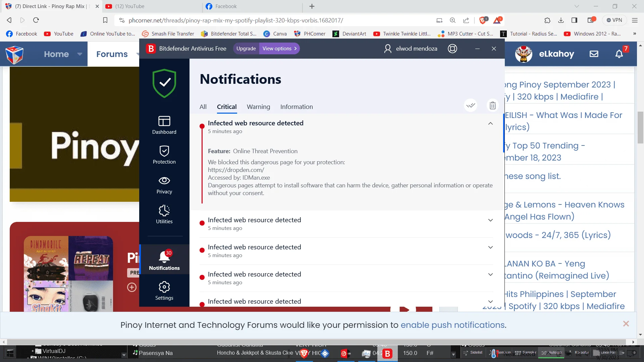Open the Brave Shields icon in the address bar
This screenshot has width=644, height=362.
click(x=483, y=20)
